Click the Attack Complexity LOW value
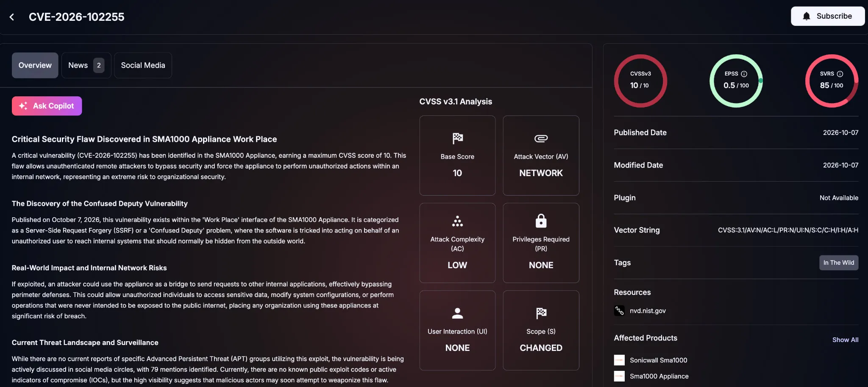The width and height of the screenshot is (868, 387). (457, 265)
